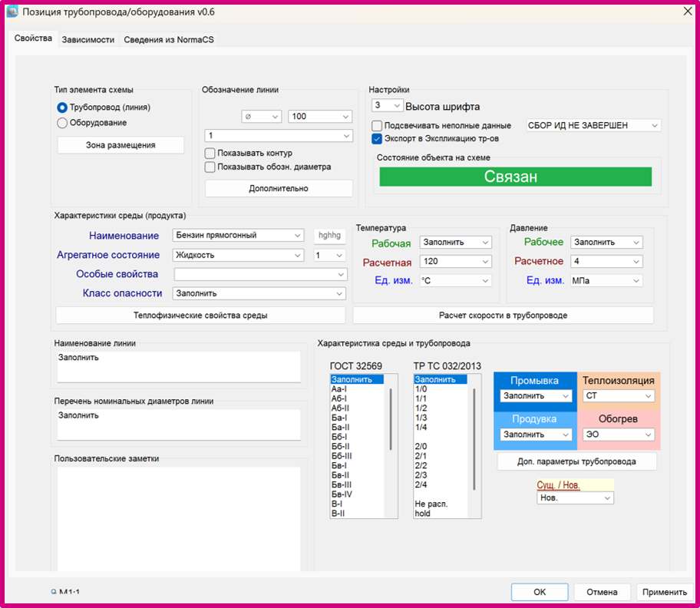Enable the Показывать контур checkbox
The image size is (700, 608).
pyautogui.click(x=210, y=153)
